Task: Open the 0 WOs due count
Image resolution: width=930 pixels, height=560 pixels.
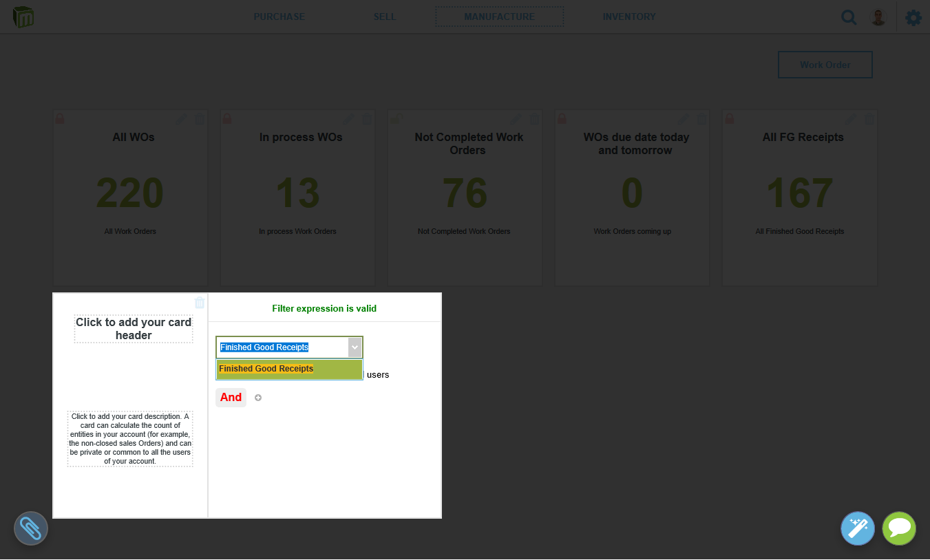Action: 632,193
